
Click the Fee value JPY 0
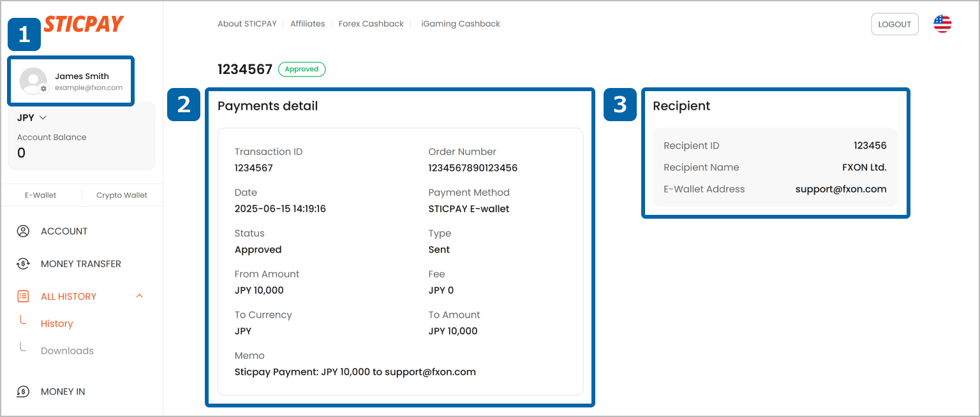point(441,291)
